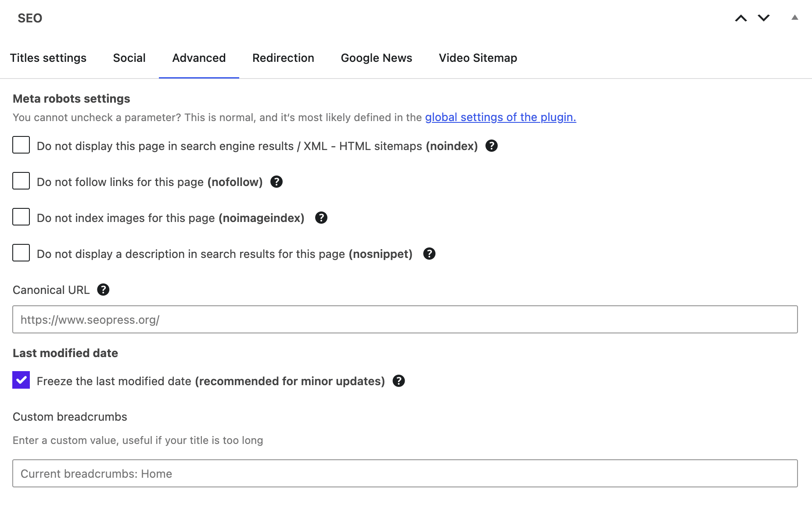The image size is (812, 508).
Task: Switch to the Titles settings tab
Action: pyautogui.click(x=48, y=58)
